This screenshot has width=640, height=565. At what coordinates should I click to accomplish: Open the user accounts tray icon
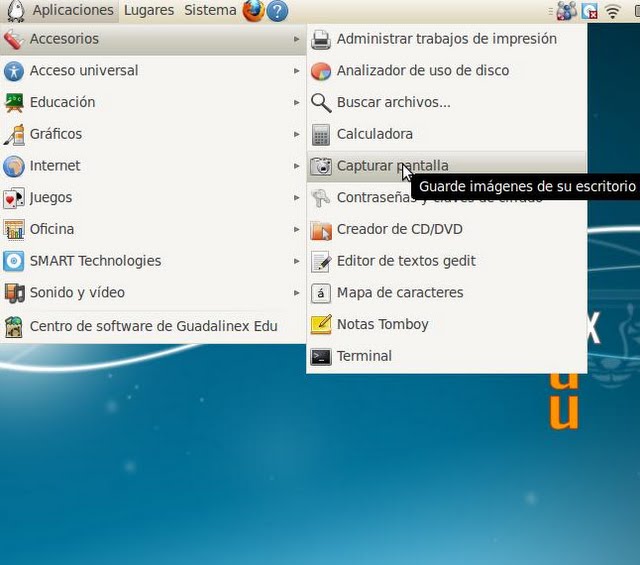567,11
